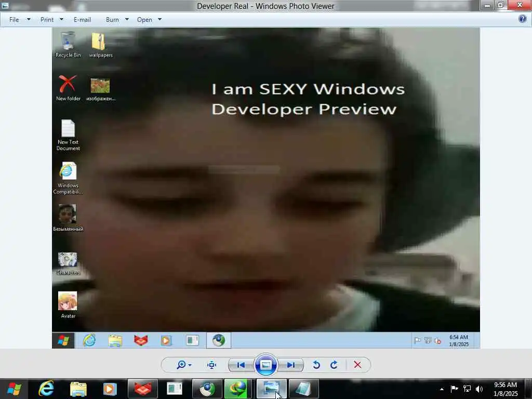Rotate the photo counterclockwise

pyautogui.click(x=316, y=365)
